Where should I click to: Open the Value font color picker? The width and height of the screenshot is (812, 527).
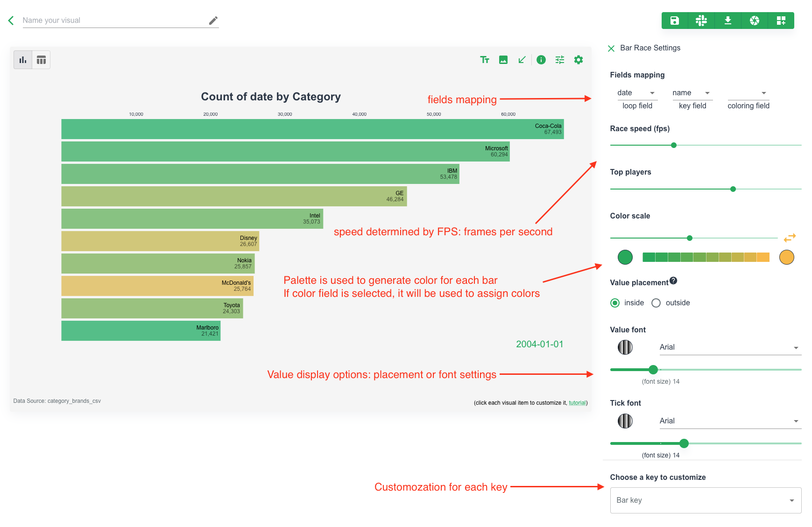(625, 347)
